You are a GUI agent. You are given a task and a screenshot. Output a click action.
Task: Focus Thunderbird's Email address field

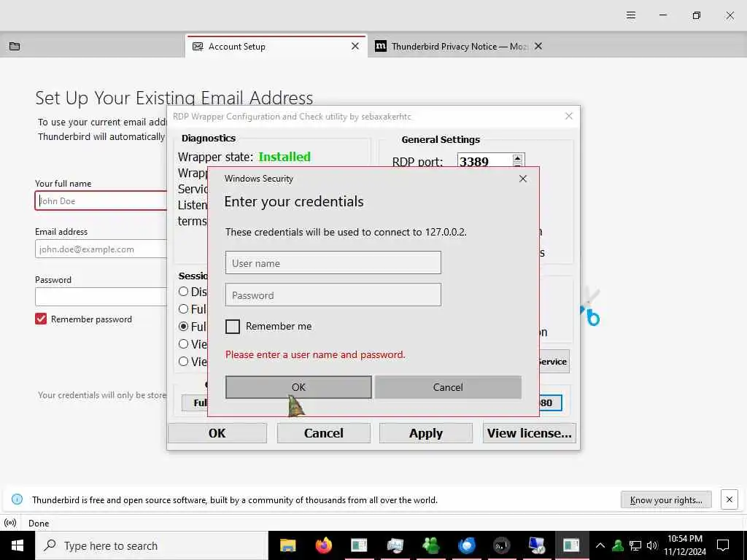(101, 249)
